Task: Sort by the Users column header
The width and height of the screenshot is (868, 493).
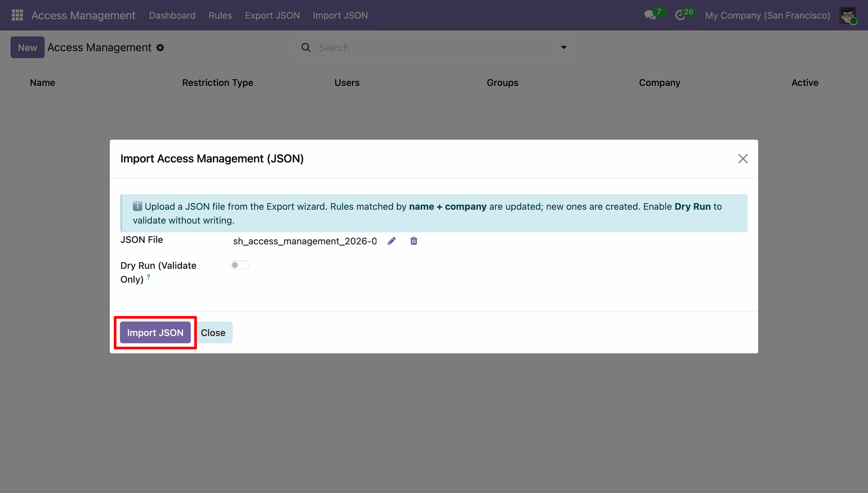Action: point(347,83)
